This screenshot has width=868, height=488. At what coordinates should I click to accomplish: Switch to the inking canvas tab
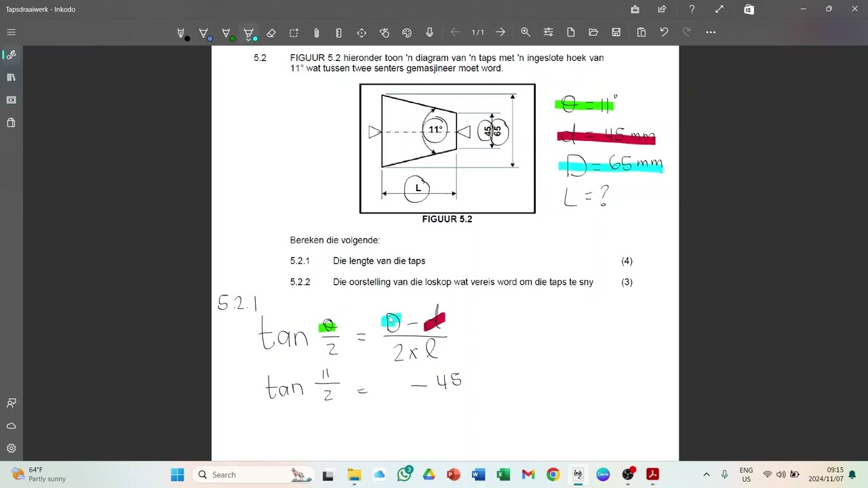coord(11,55)
